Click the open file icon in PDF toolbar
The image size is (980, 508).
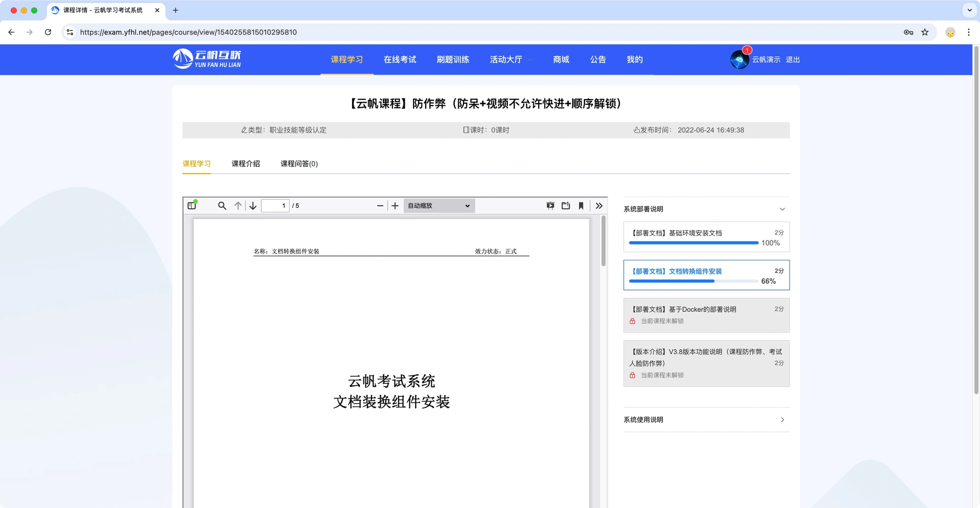point(566,206)
